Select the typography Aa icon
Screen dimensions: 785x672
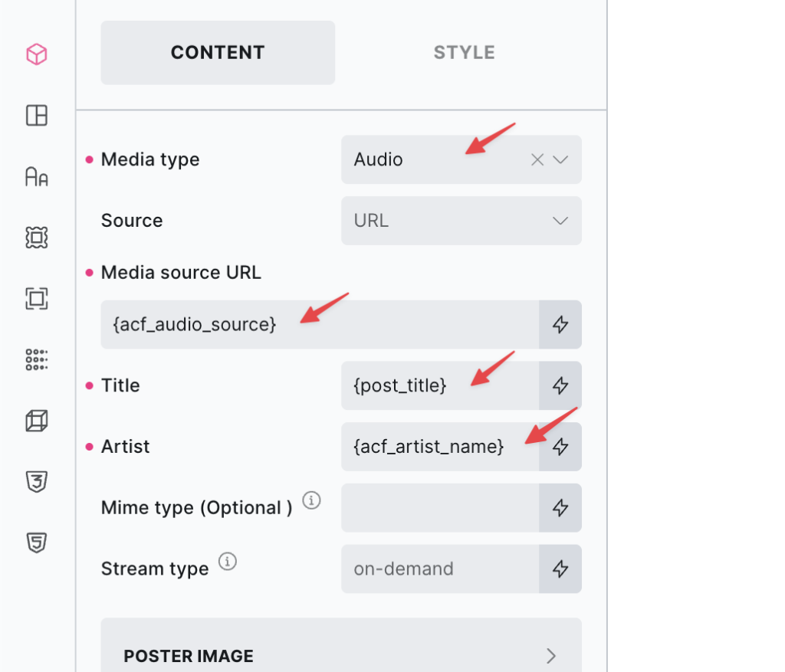click(x=37, y=177)
